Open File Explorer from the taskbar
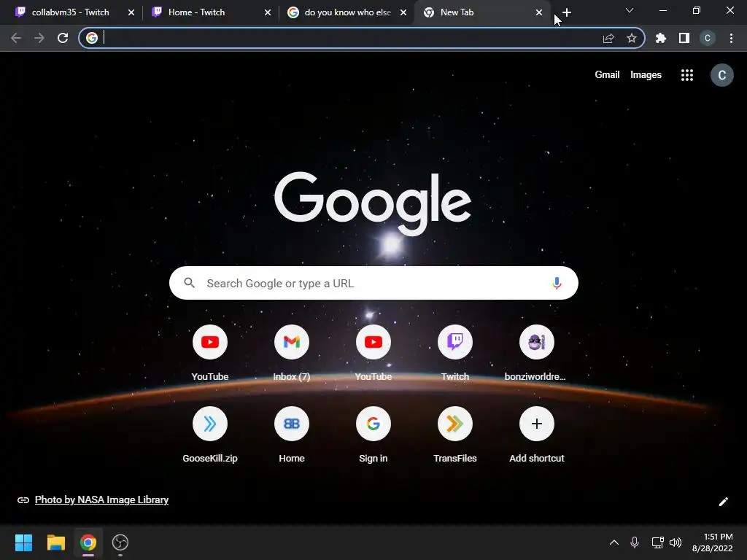This screenshot has height=560, width=747. (55, 542)
